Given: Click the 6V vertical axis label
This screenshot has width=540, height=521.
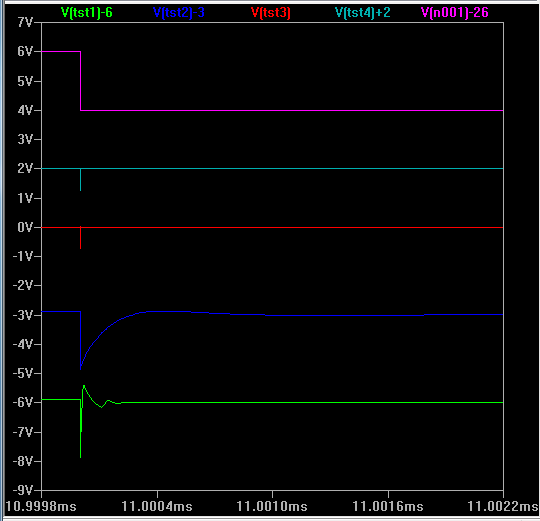Looking at the screenshot, I should pos(25,51).
